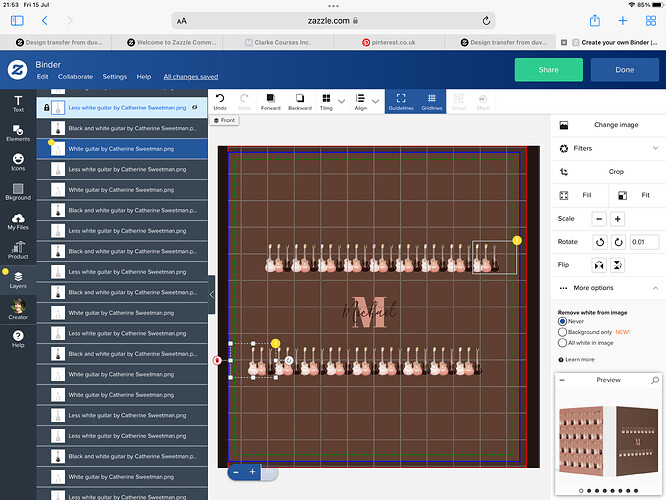Viewport: 666px width, 500px height.
Task: Toggle lock on first Less white guitar layer
Action: (x=47, y=108)
